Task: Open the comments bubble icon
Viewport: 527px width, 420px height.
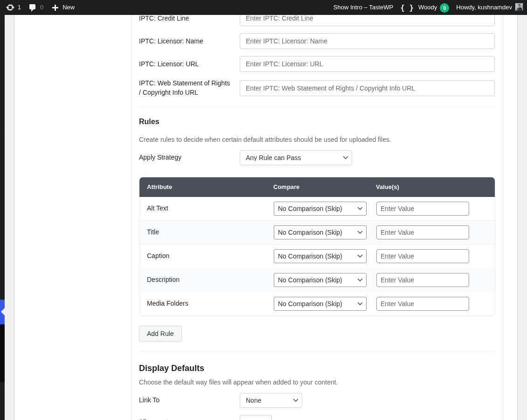Action: pyautogui.click(x=32, y=7)
